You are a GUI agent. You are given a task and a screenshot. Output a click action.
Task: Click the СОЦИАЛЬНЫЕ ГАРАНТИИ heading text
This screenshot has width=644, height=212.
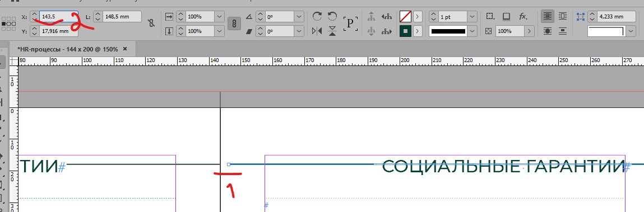(x=503, y=167)
